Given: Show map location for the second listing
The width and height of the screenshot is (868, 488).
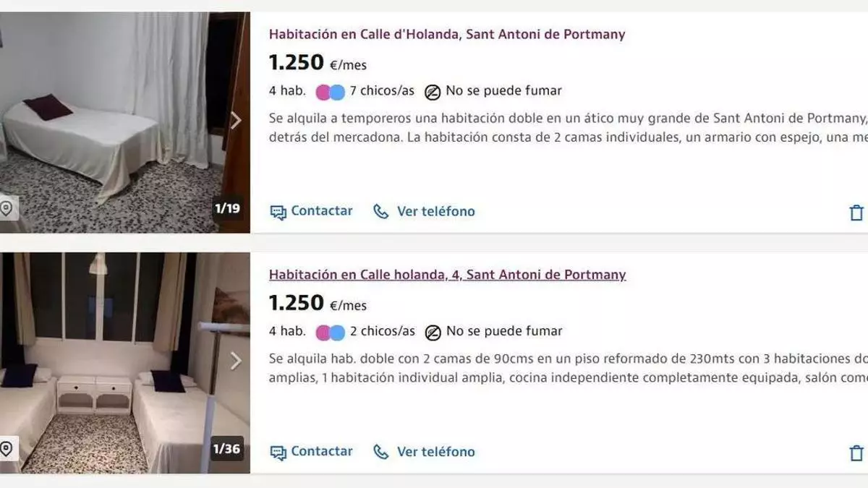Looking at the screenshot, I should 7,449.
